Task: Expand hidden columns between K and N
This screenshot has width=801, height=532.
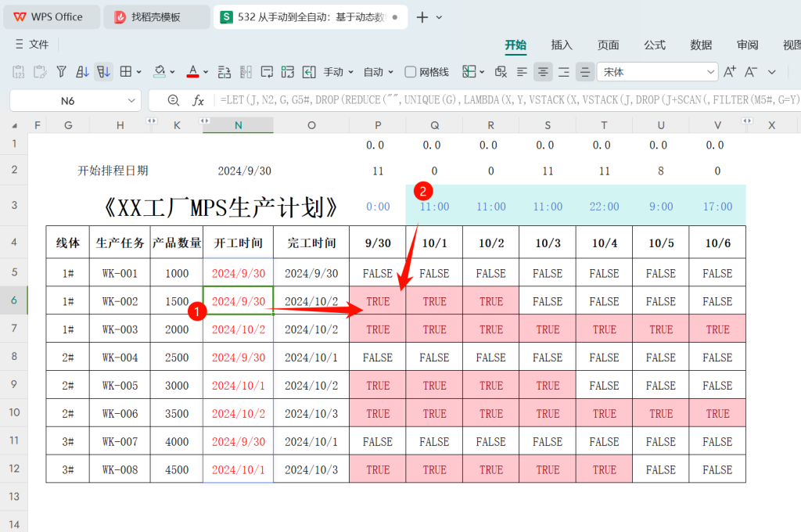Action: (x=204, y=121)
